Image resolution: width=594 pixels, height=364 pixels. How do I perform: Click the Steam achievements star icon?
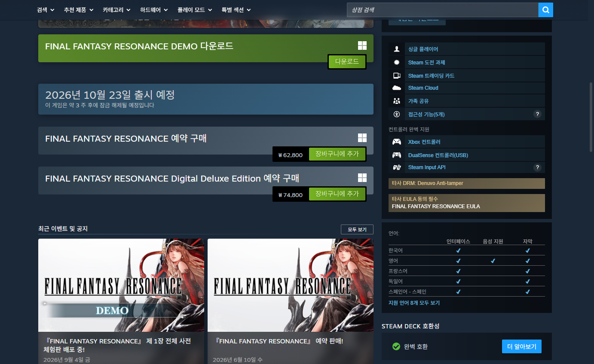pos(397,62)
